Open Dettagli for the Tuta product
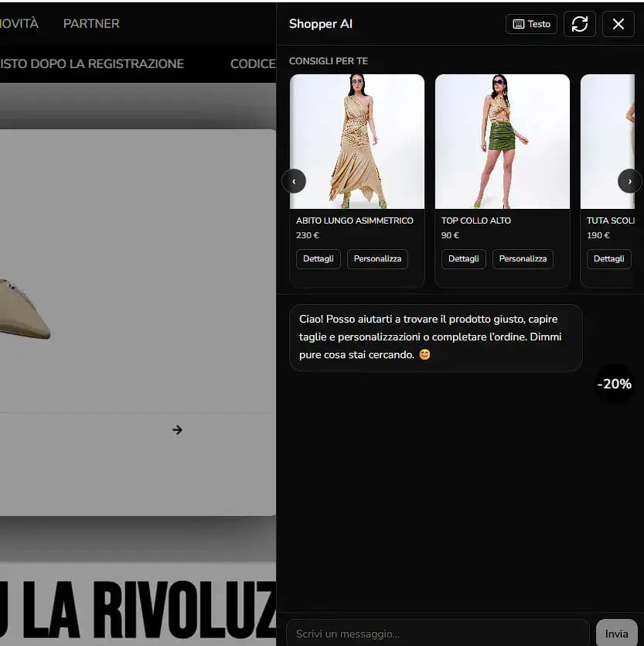 [x=608, y=258]
